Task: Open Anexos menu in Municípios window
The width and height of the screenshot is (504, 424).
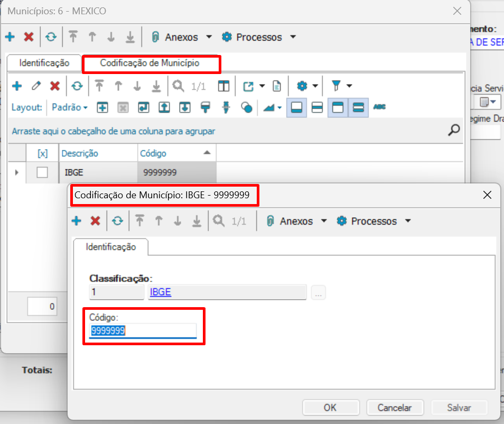Action: click(182, 37)
